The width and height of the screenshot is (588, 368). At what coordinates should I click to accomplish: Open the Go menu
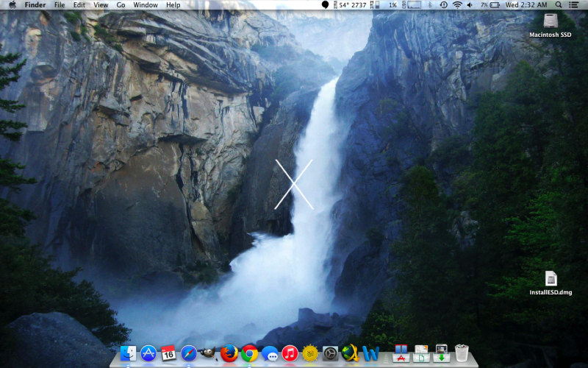tap(121, 5)
